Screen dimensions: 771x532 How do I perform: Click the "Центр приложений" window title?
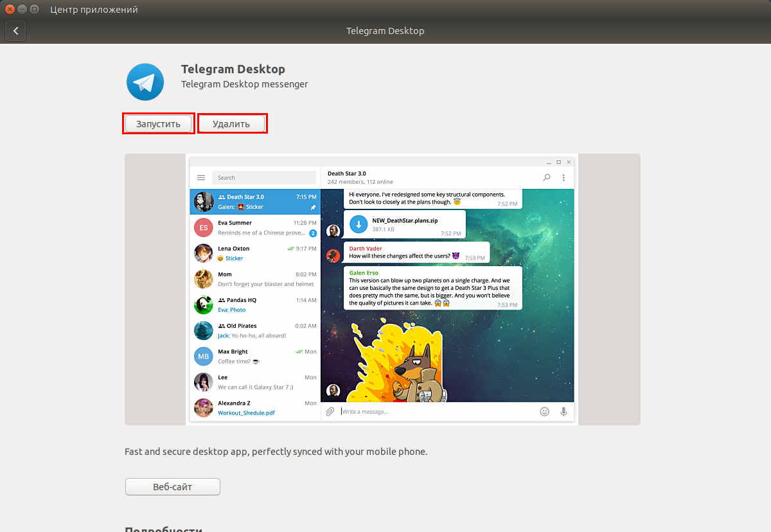pyautogui.click(x=94, y=10)
